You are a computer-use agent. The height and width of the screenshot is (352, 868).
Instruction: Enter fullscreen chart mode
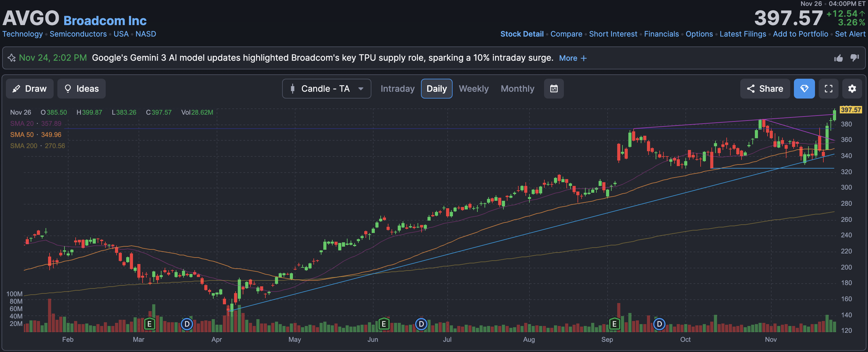pos(828,89)
